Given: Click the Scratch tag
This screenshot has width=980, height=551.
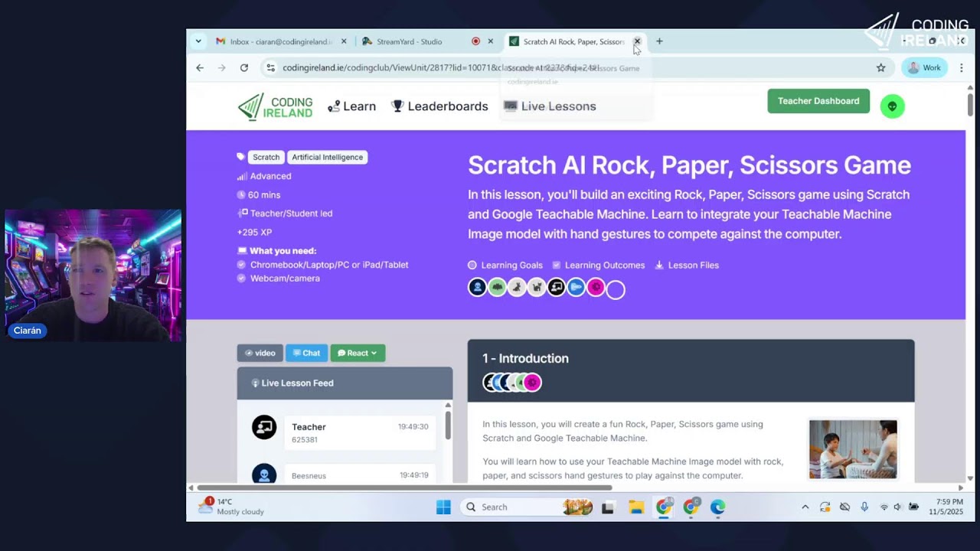Looking at the screenshot, I should point(266,157).
